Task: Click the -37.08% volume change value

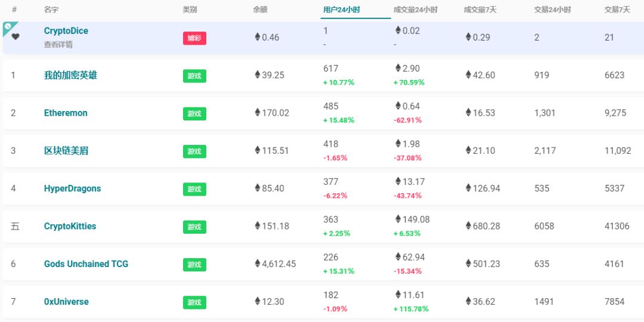Action: 407,158
